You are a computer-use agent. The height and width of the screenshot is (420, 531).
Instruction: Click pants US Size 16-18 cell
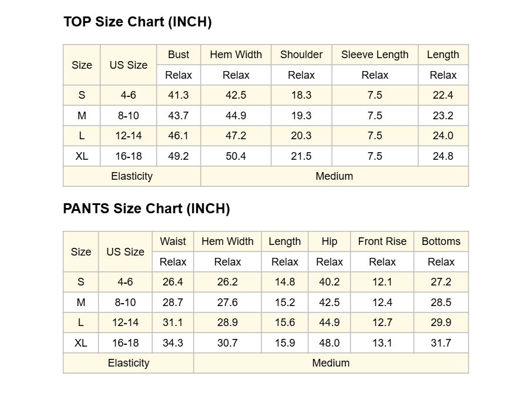125,343
